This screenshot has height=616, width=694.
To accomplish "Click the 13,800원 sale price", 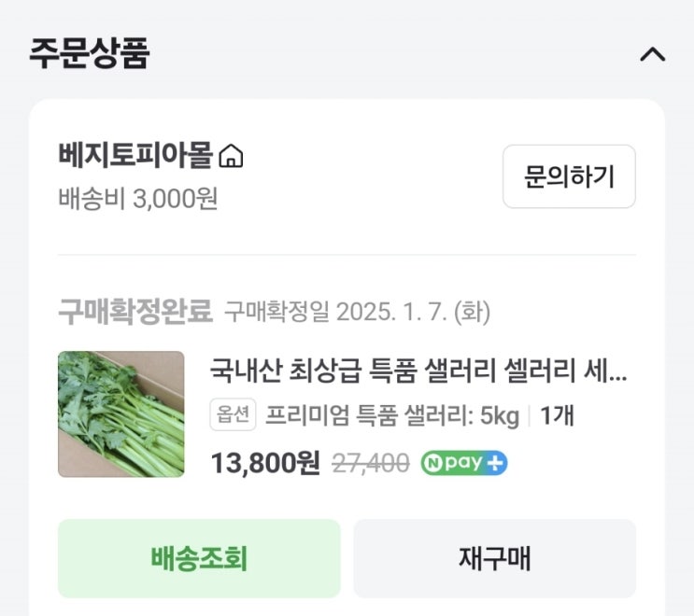I will pyautogui.click(x=265, y=463).
